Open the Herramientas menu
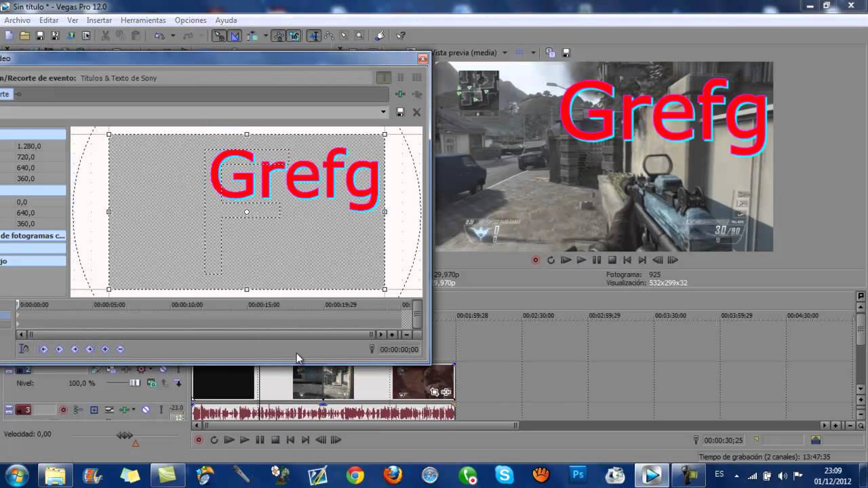The height and width of the screenshot is (488, 868). coord(143,20)
